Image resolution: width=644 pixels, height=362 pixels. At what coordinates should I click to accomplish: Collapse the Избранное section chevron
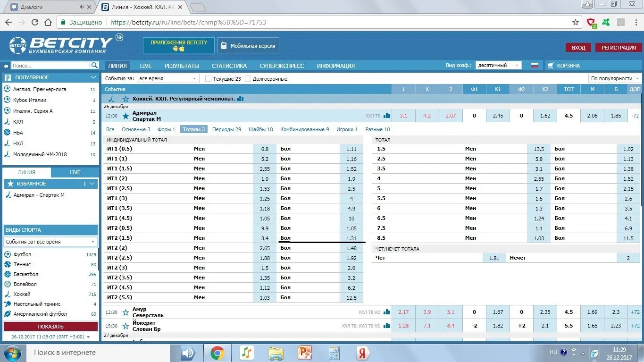[x=92, y=184]
